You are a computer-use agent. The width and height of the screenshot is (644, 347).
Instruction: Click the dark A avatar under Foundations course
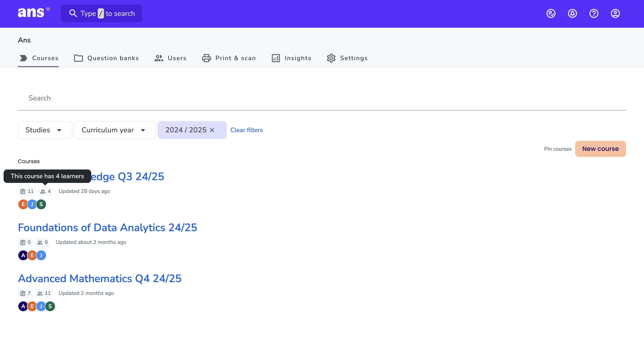tap(23, 255)
